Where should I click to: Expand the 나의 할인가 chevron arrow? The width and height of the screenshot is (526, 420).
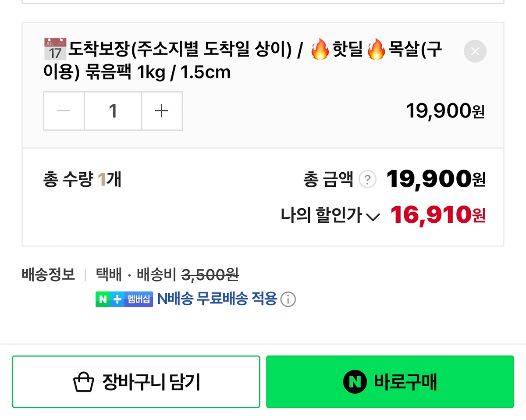(373, 217)
